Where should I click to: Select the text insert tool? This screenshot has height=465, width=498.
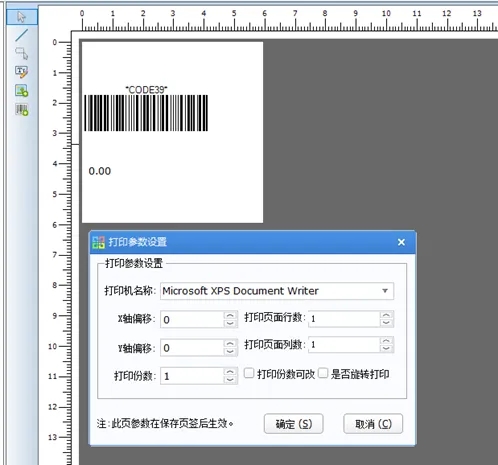22,72
